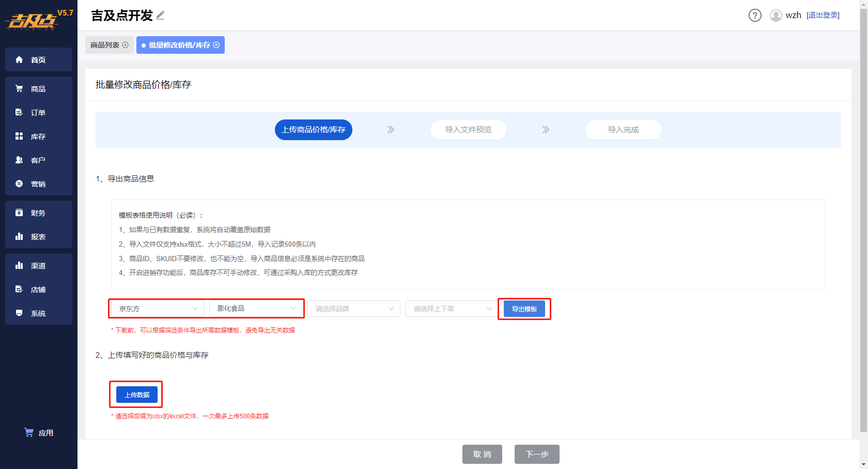Viewport: 868px width, 469px height.
Task: Click the 报表 bar chart icon
Action: 19,236
